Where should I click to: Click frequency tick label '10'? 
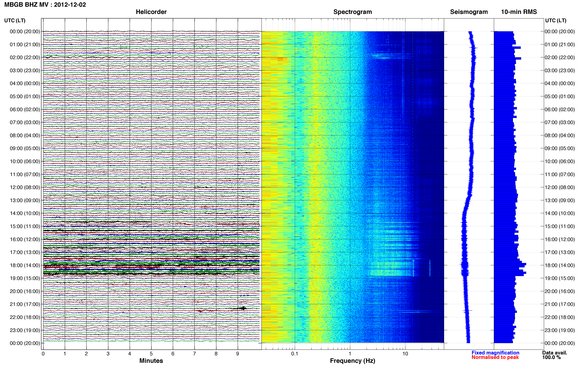405,354
